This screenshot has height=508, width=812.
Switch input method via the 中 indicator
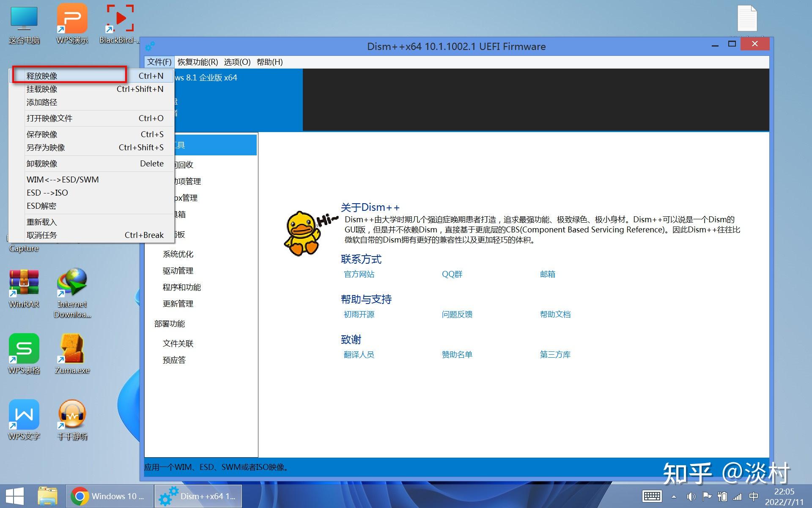[754, 496]
